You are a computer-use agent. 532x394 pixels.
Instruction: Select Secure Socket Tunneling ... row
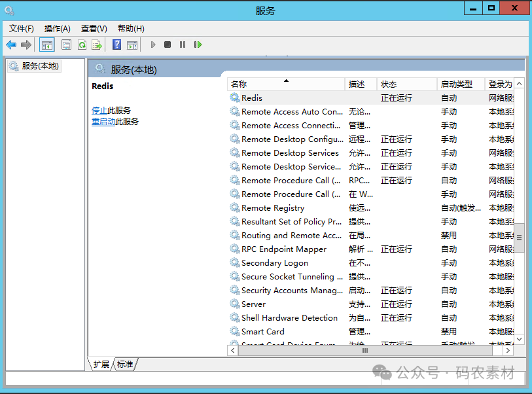click(370, 277)
